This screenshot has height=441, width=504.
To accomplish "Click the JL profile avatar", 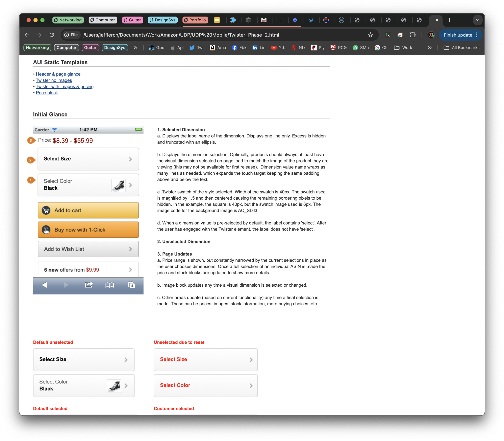I will (430, 35).
